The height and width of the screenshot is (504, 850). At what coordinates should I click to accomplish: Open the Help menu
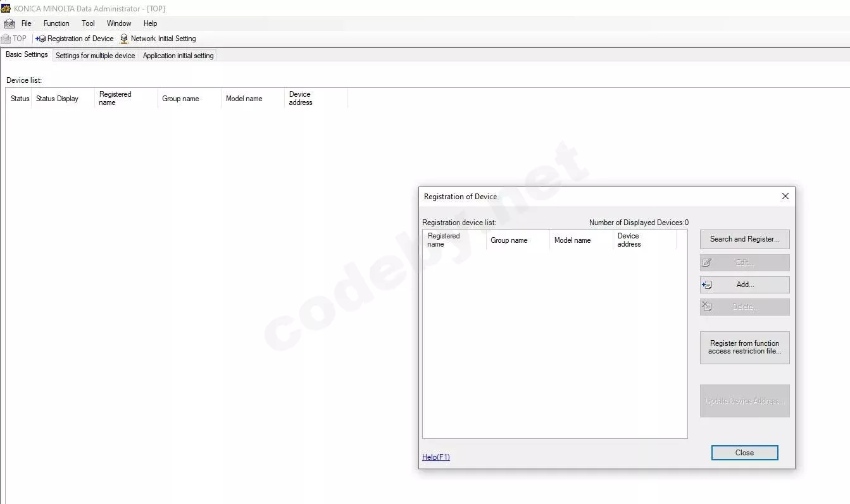pos(150,23)
